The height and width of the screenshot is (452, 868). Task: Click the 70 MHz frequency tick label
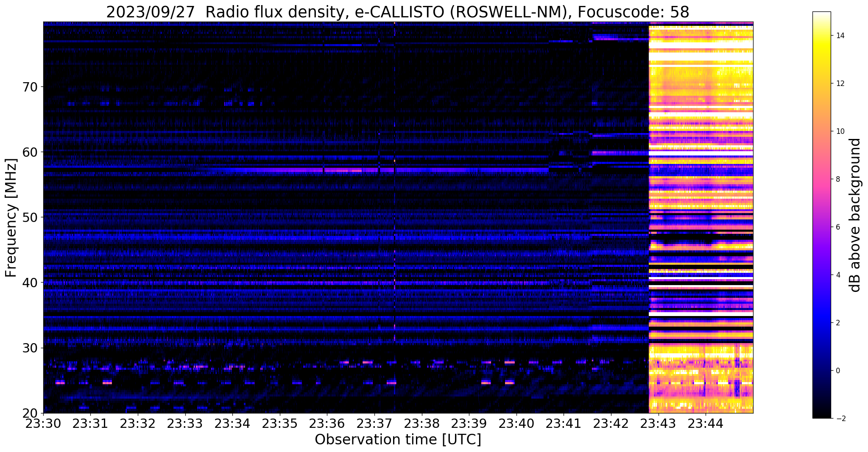click(30, 87)
